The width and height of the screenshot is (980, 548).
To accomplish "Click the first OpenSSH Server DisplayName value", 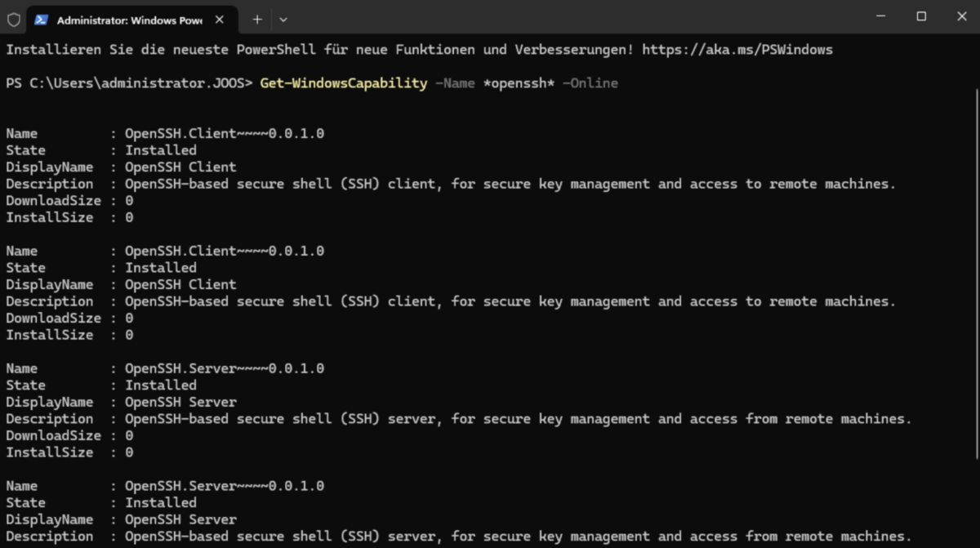I will pos(180,402).
